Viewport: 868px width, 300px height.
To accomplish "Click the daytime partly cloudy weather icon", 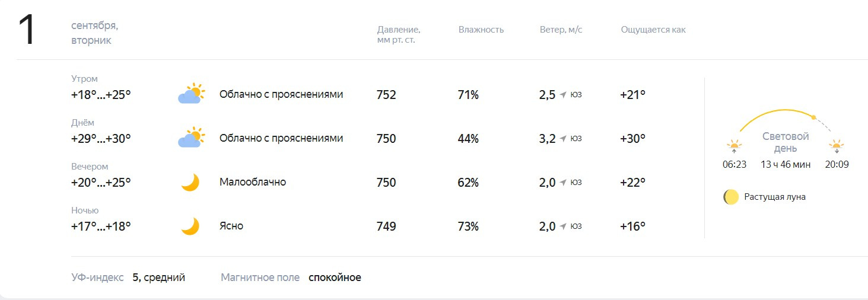I will [x=190, y=138].
